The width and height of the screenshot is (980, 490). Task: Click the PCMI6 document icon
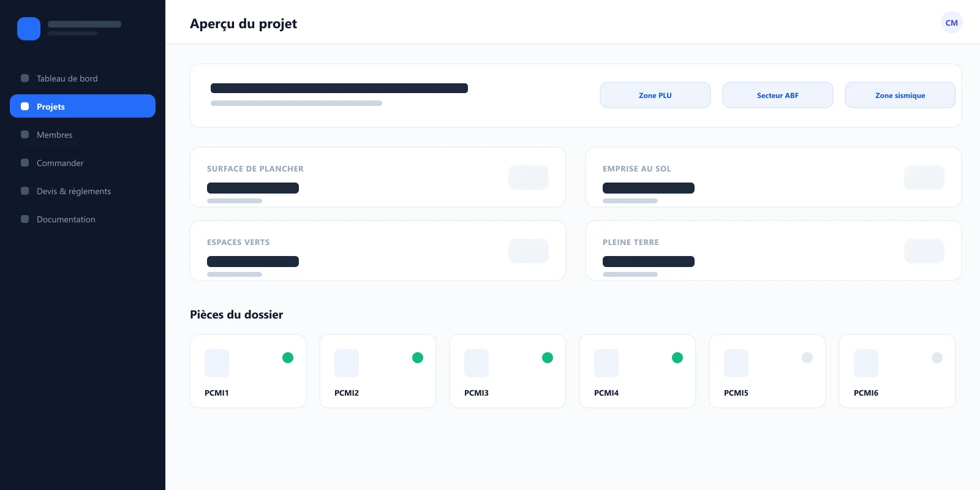866,363
